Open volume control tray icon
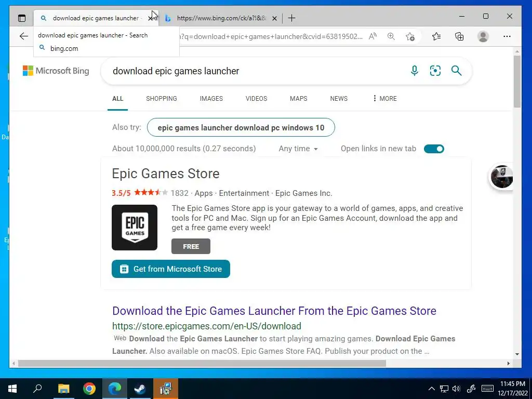 point(456,389)
